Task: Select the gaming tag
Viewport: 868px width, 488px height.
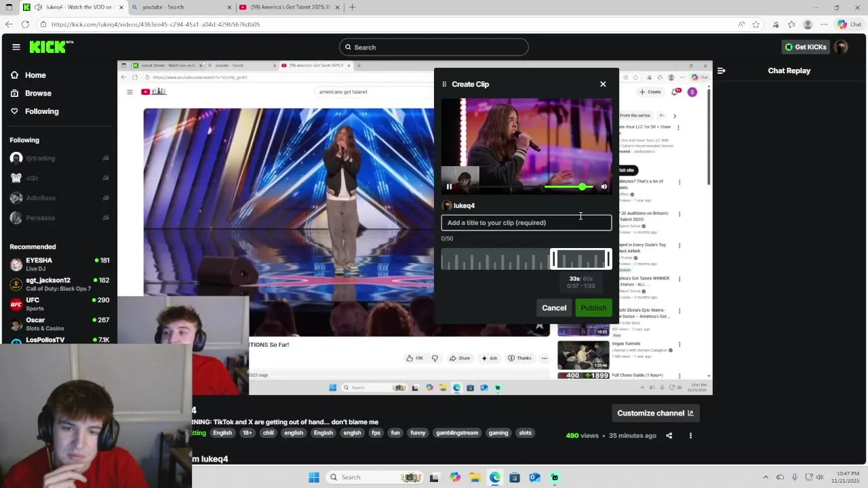Action: click(x=498, y=433)
